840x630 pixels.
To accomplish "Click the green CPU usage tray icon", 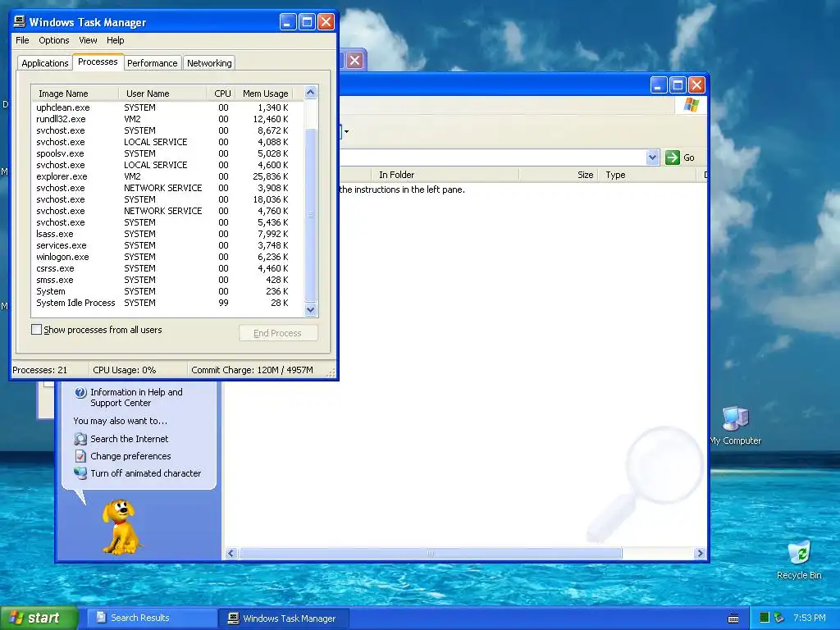I will point(765,618).
